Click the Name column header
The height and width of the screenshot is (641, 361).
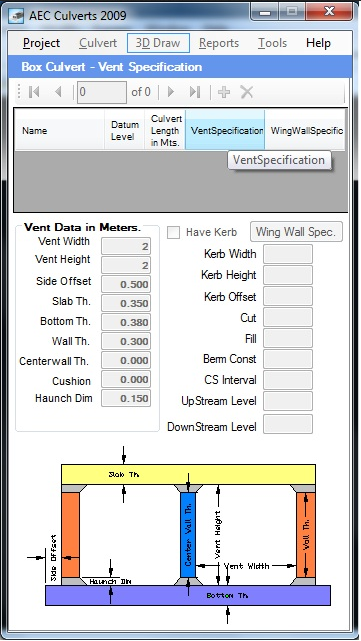(x=59, y=130)
